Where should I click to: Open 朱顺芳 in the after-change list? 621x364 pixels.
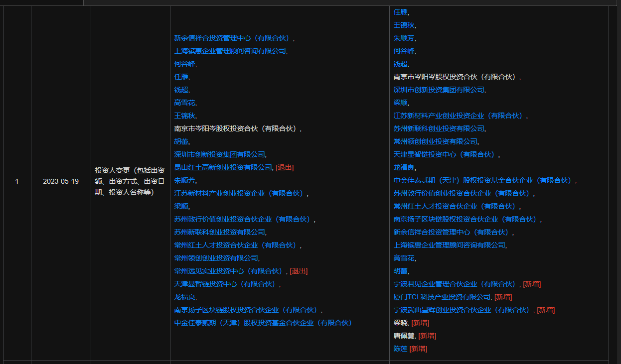(x=403, y=38)
